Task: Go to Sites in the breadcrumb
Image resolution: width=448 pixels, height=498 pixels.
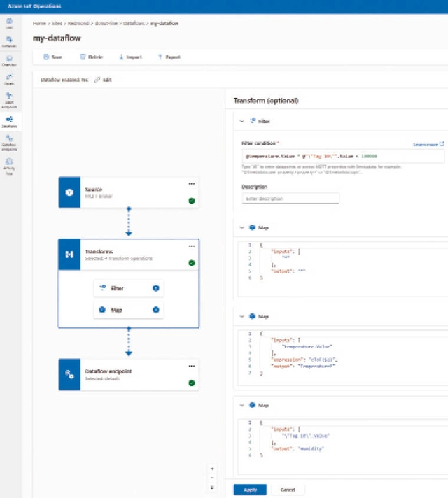Action: click(x=57, y=24)
